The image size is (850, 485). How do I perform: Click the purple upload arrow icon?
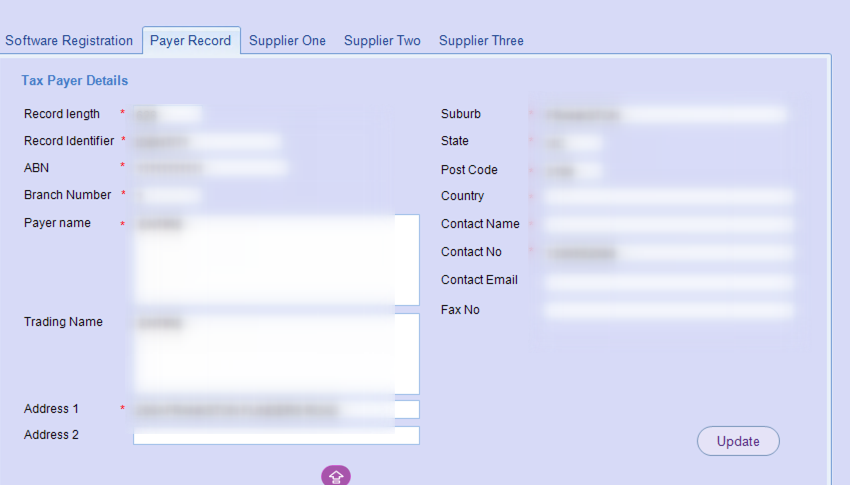coord(336,476)
